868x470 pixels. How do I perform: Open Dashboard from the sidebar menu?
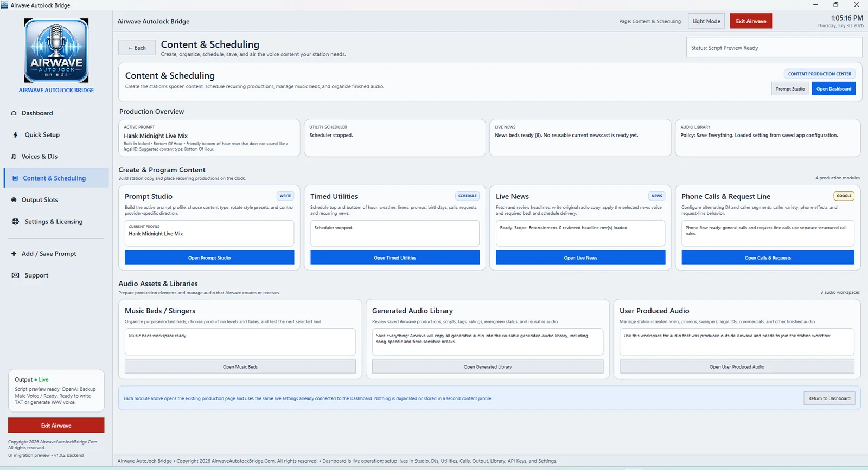56,113
